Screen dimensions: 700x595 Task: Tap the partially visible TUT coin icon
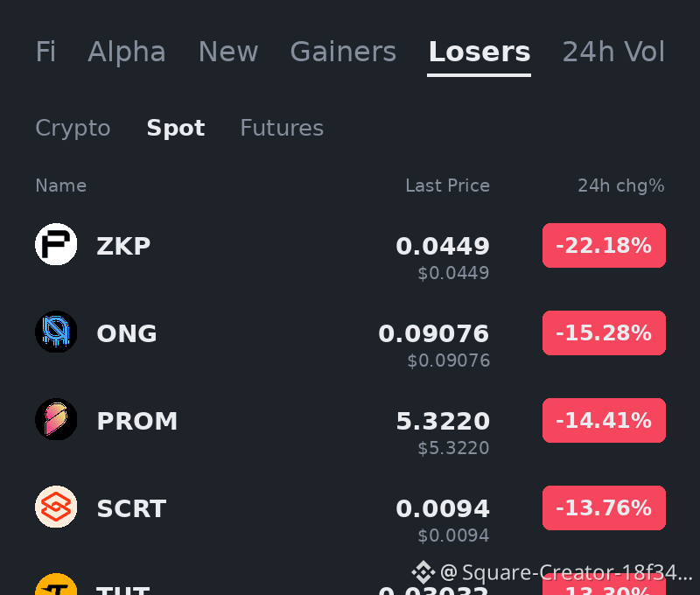pos(56,584)
